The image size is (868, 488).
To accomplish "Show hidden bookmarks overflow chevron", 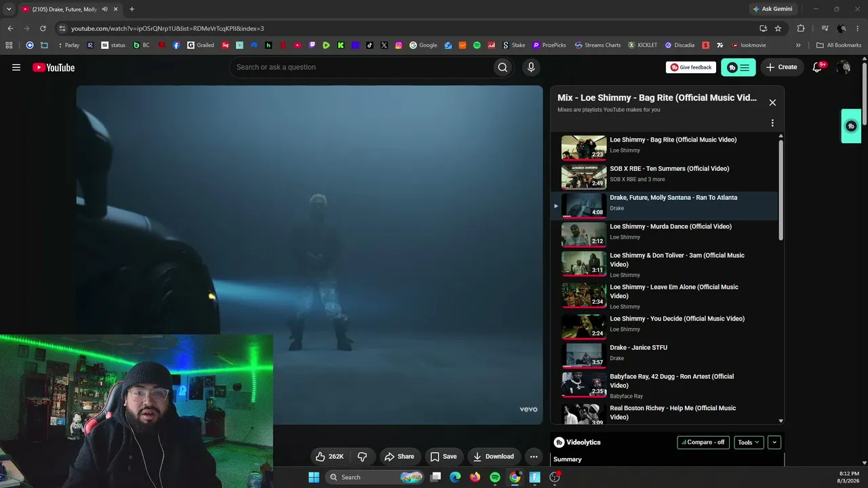I will pos(798,45).
